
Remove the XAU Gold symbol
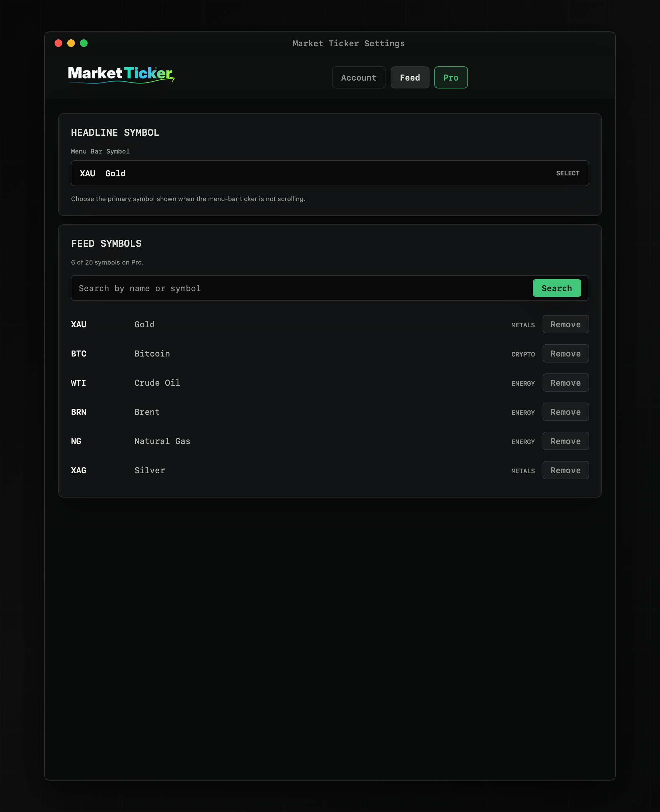(565, 324)
